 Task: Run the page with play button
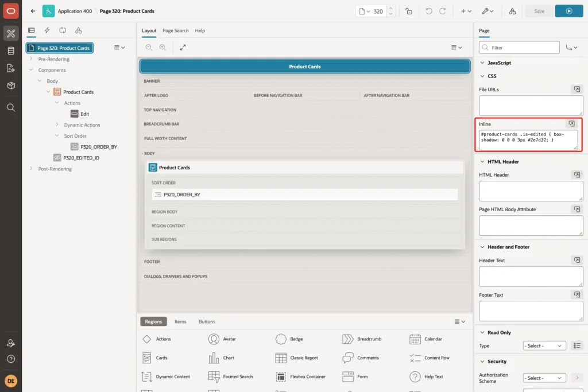click(x=569, y=11)
